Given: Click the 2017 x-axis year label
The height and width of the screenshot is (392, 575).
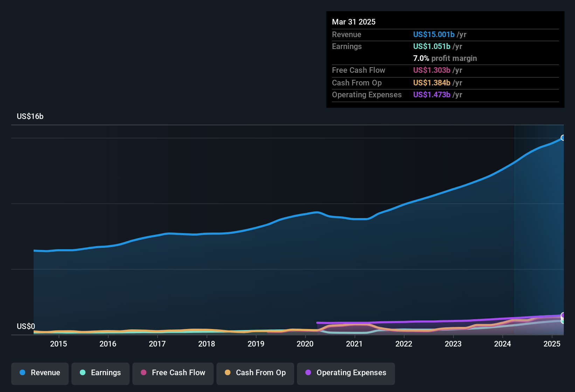Looking at the screenshot, I should tap(157, 344).
